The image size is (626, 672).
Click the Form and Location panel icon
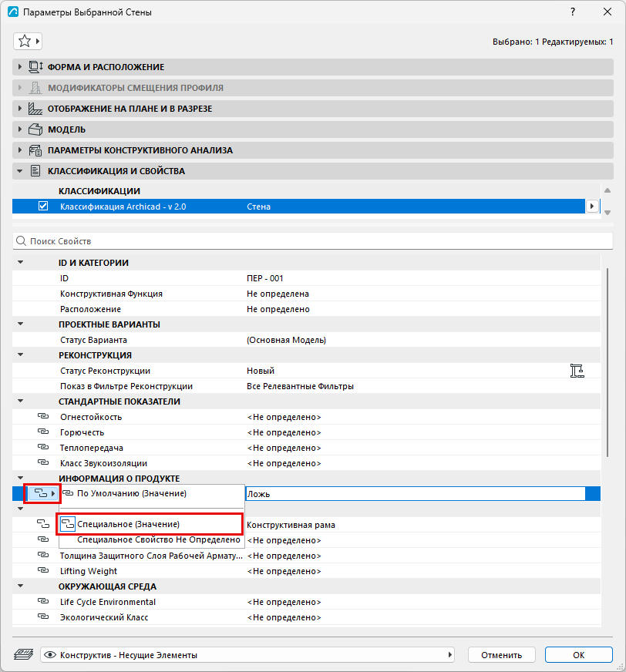click(x=35, y=67)
